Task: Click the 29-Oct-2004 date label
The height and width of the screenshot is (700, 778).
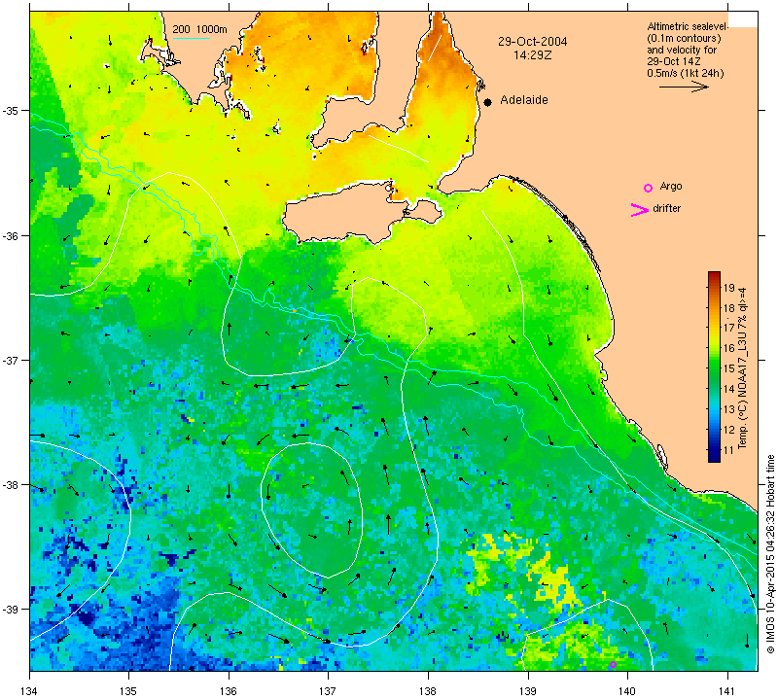Action: [x=532, y=42]
